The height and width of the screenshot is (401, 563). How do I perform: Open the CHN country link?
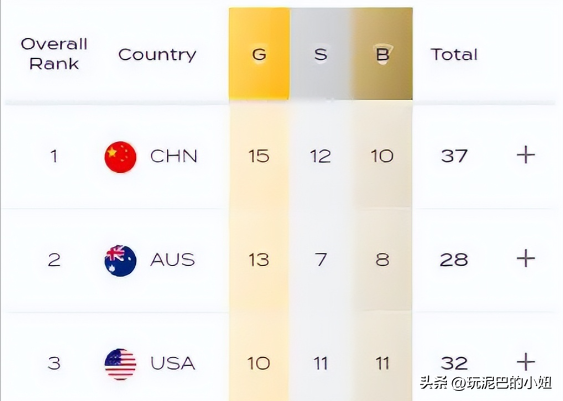point(174,157)
